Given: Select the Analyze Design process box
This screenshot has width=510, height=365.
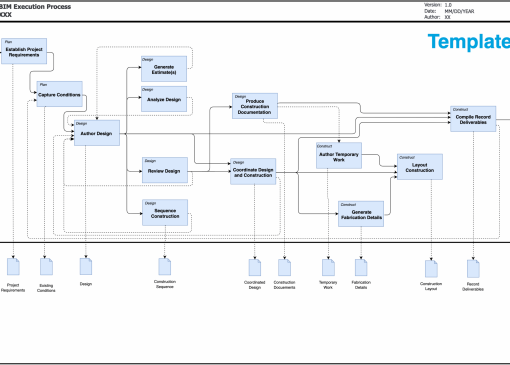Looking at the screenshot, I should pos(164,99).
